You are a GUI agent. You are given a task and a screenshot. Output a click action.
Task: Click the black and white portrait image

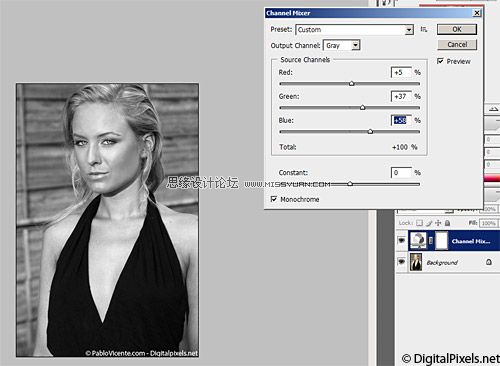coord(107,220)
